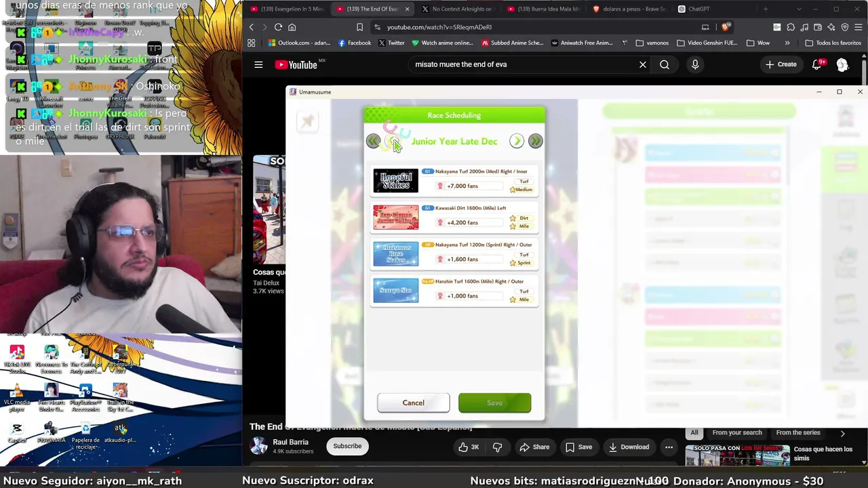
Task: Share the video
Action: click(x=534, y=447)
